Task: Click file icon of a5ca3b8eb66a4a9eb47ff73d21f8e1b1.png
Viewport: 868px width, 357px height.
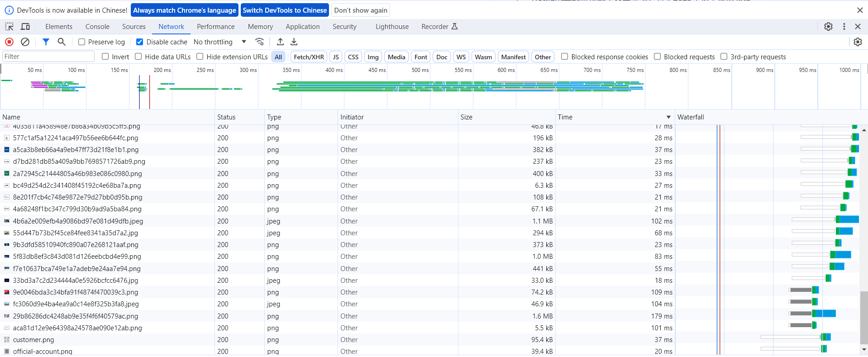Action: [x=7, y=150]
